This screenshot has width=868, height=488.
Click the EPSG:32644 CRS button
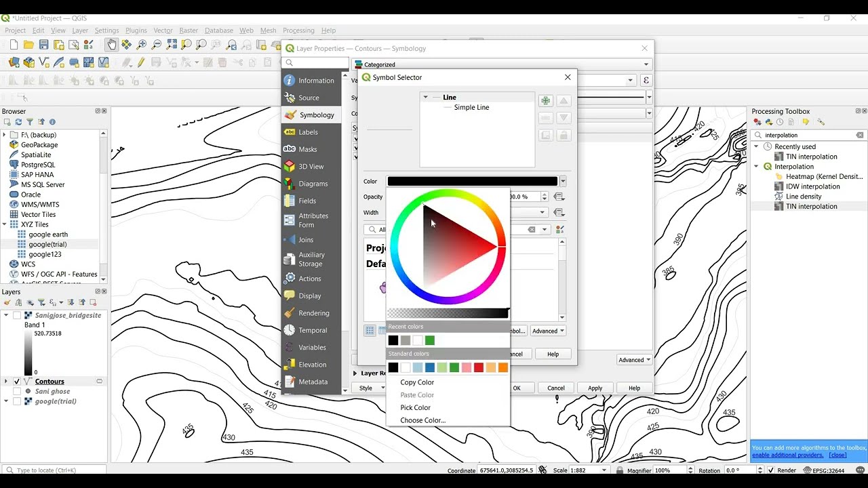click(823, 470)
